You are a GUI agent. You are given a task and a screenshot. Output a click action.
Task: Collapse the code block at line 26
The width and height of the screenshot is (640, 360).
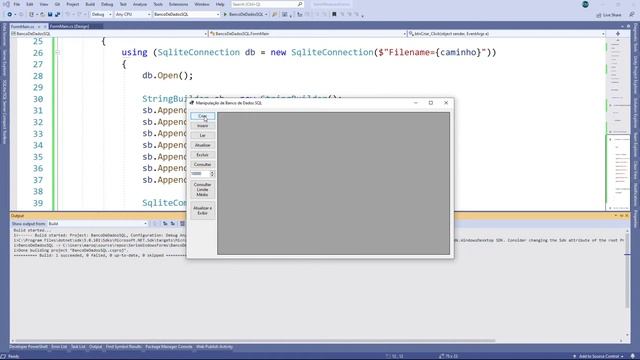pyautogui.click(x=58, y=53)
